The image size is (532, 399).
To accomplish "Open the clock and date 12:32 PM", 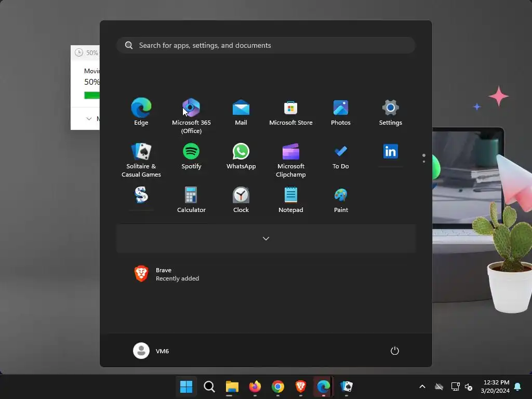I will click(x=495, y=387).
